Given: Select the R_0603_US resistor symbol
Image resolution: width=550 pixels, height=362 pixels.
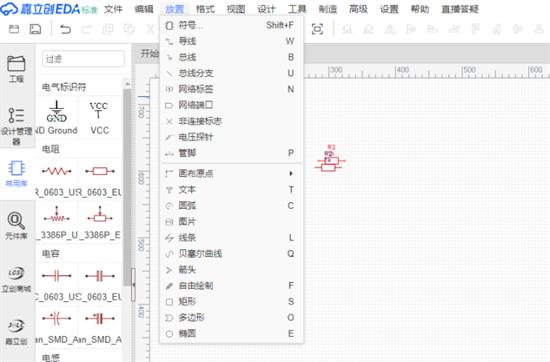Looking at the screenshot, I should pyautogui.click(x=56, y=181).
